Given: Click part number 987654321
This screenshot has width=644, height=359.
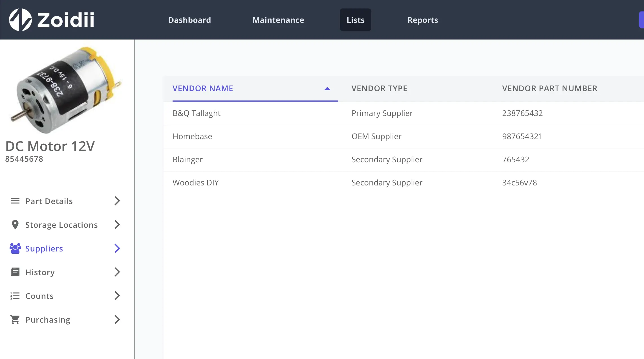Looking at the screenshot, I should 522,136.
